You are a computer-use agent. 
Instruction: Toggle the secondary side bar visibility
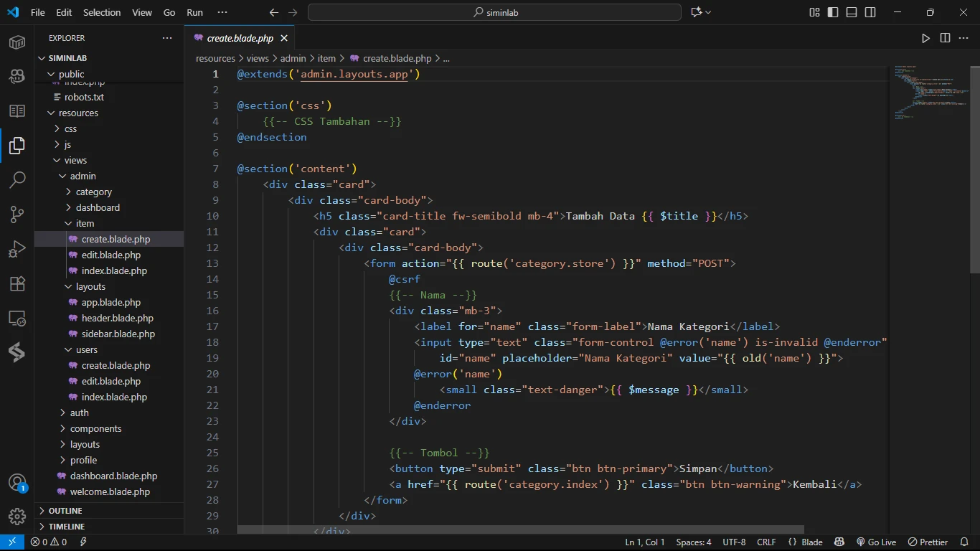tap(870, 12)
